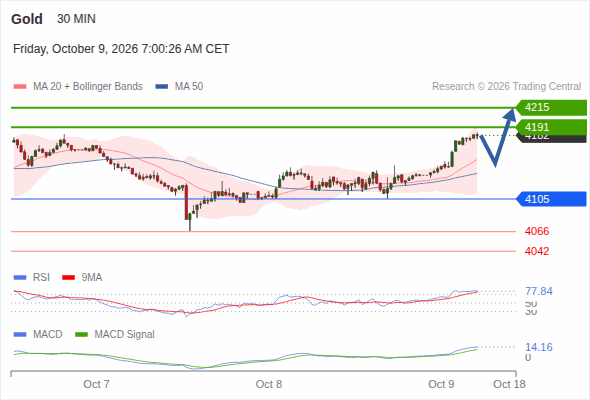This screenshot has height=400, width=590.
Task: Click the Gold chart title
Action: (27, 19)
